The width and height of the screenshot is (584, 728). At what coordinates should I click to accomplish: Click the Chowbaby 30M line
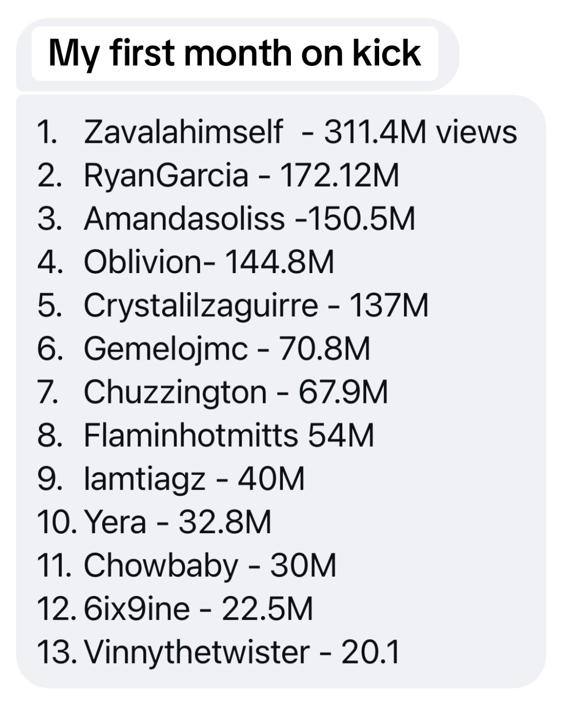coord(187,565)
